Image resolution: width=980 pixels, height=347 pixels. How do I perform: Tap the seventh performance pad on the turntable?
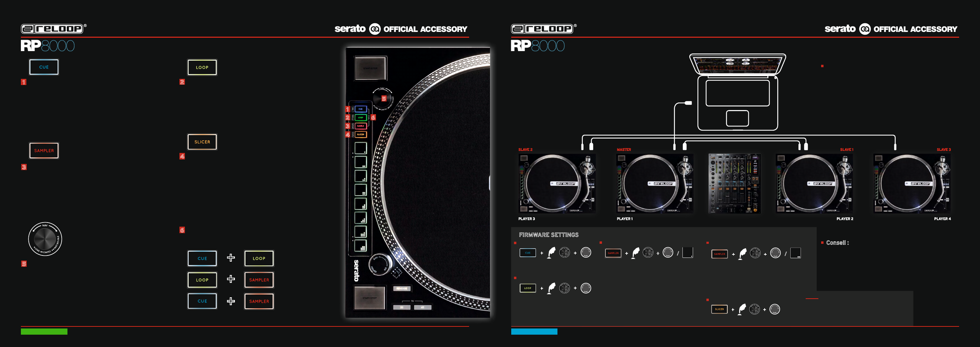(360, 231)
